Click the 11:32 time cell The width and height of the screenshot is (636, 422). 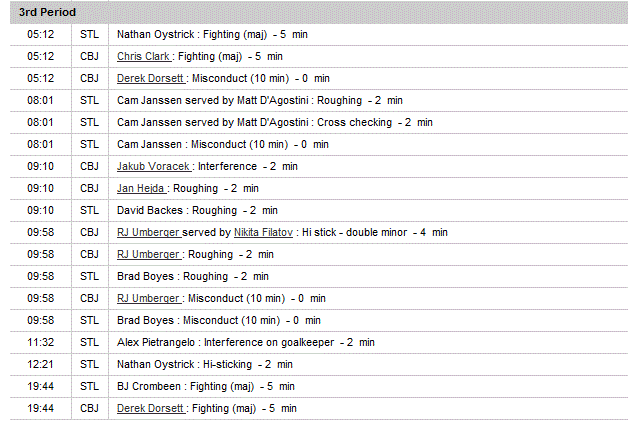tap(41, 342)
